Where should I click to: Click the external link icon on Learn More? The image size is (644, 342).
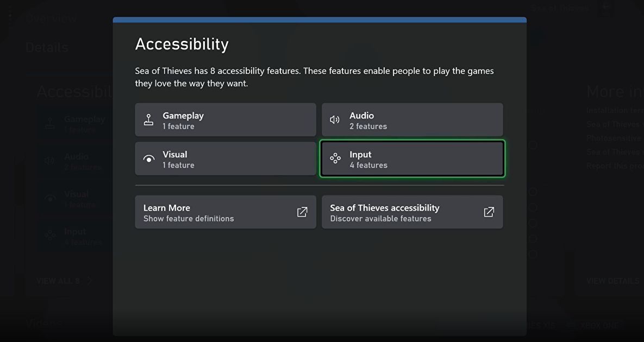(302, 212)
